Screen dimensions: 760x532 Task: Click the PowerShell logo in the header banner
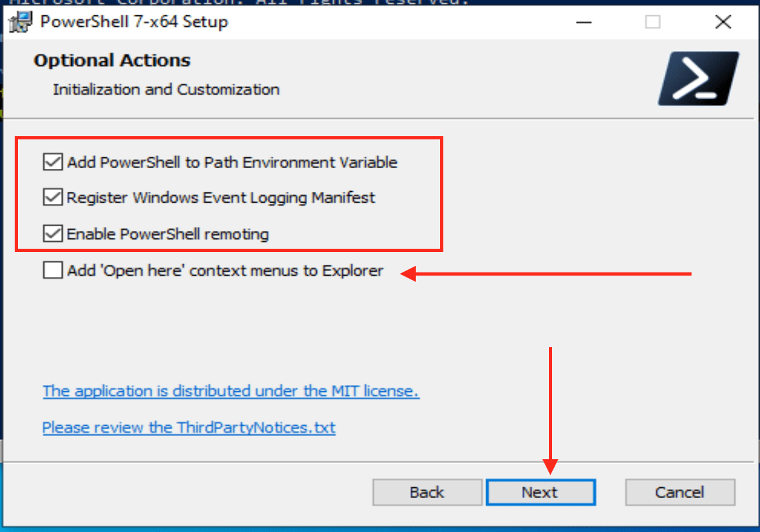pyautogui.click(x=698, y=79)
